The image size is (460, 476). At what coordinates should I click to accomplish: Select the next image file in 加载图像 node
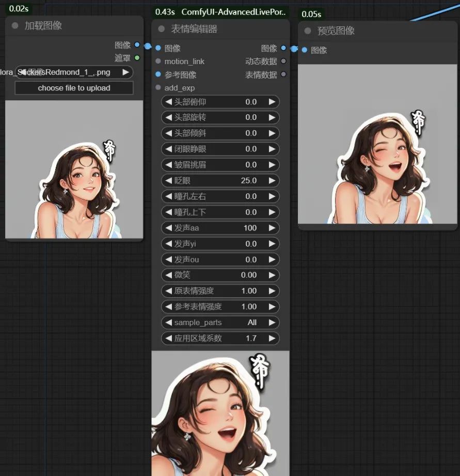[x=125, y=72]
